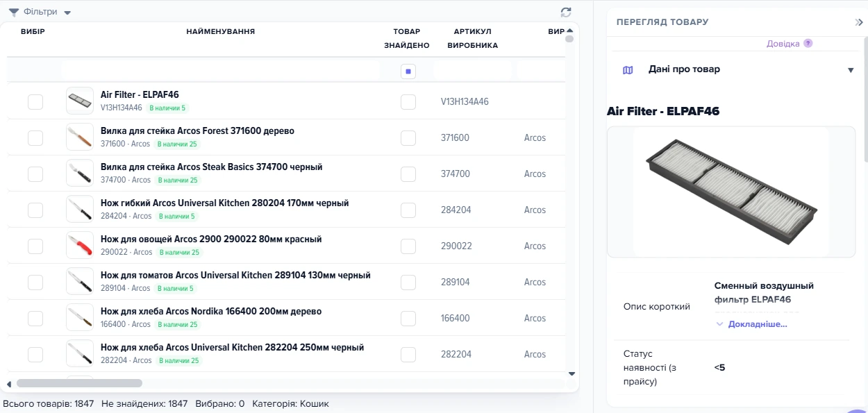Sort by Найменування column header

[221, 31]
